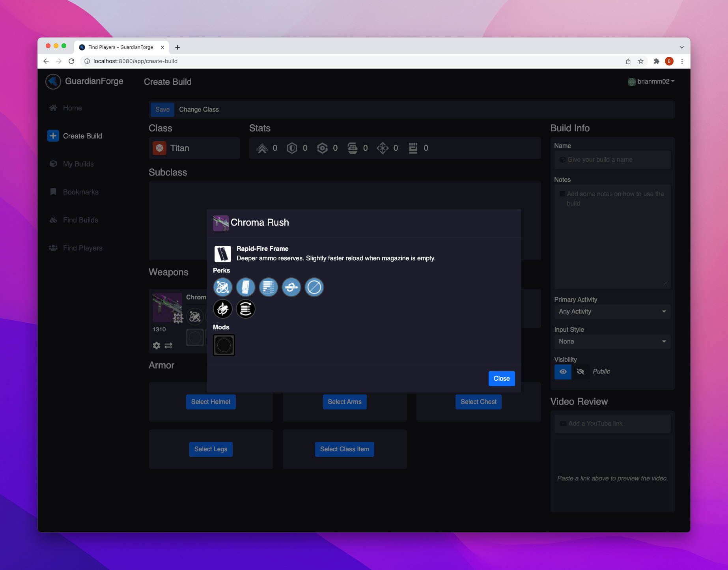Open Home in the sidebar
The width and height of the screenshot is (728, 570).
72,108
